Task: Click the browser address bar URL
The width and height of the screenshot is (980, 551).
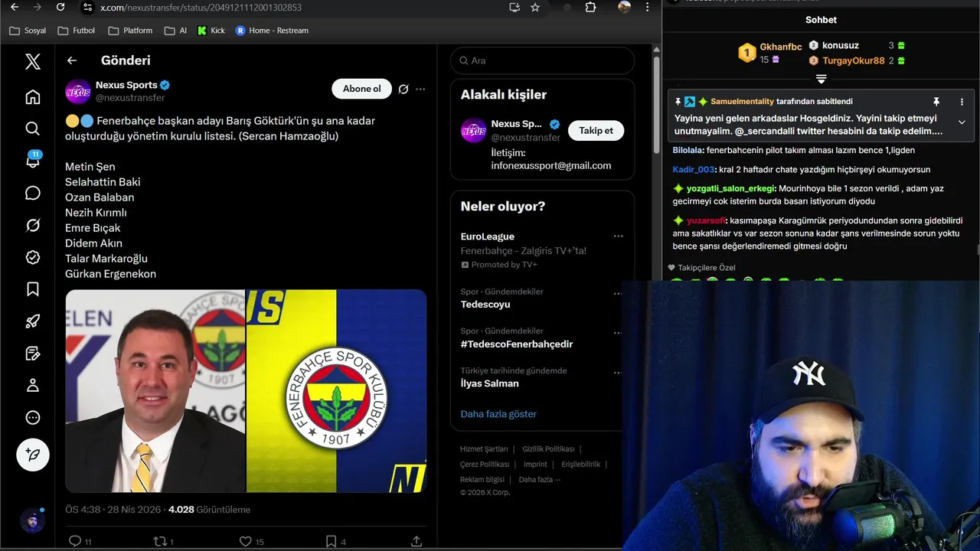Action: pyautogui.click(x=201, y=8)
